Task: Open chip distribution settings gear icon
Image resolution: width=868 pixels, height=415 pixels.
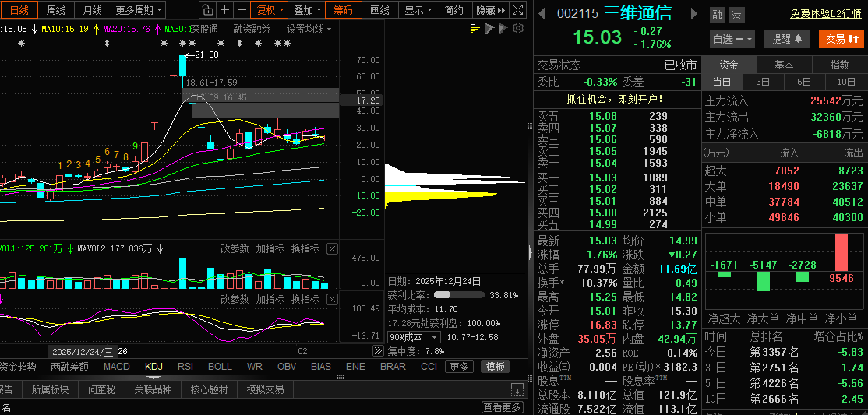Action: [x=518, y=29]
